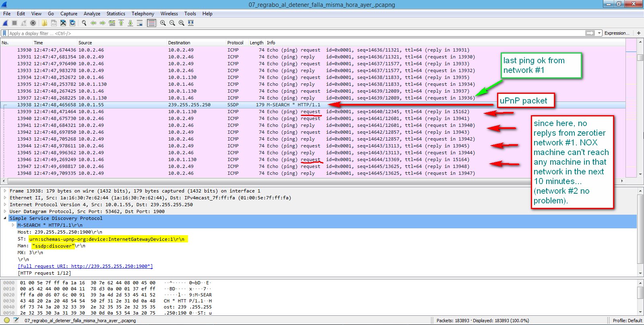Expand Internet Protocol Version 4 row
This screenshot has height=325, width=644.
(5, 205)
